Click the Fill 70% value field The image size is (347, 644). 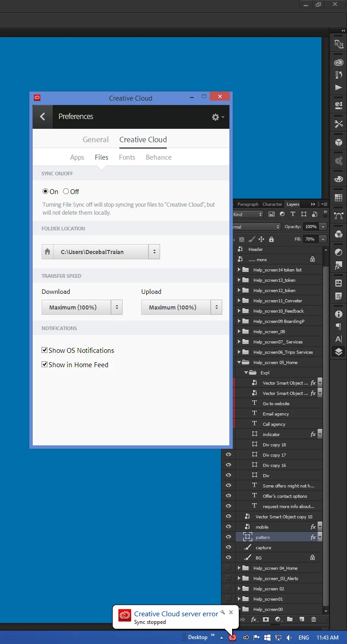311,239
